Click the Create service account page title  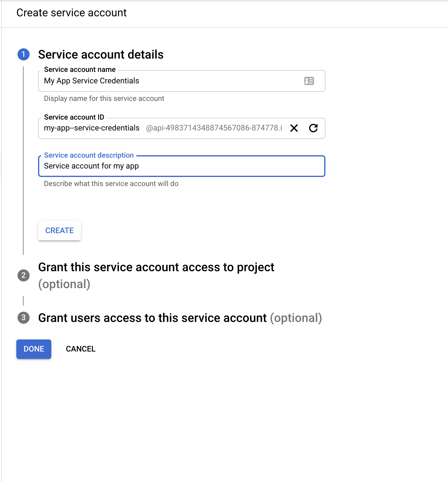tap(72, 13)
